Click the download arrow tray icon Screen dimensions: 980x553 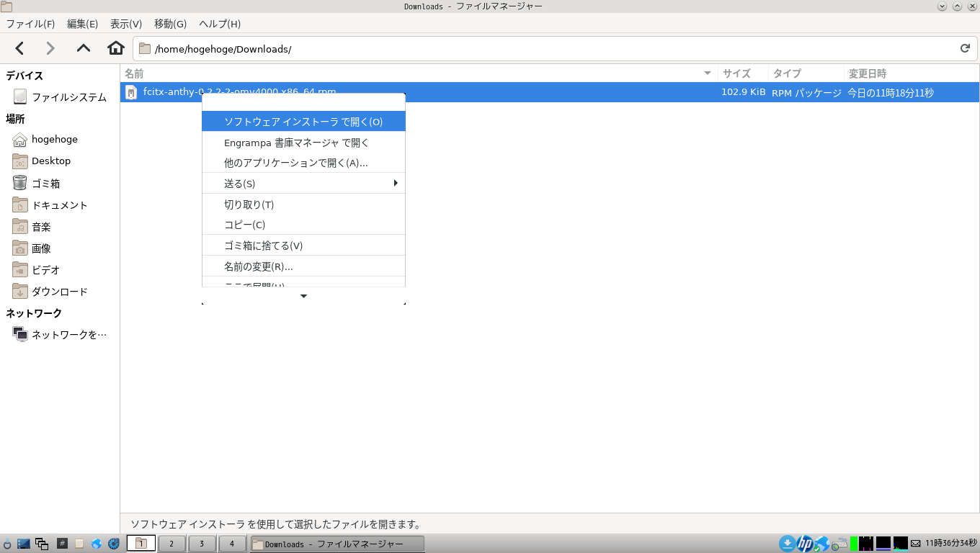pyautogui.click(x=788, y=543)
